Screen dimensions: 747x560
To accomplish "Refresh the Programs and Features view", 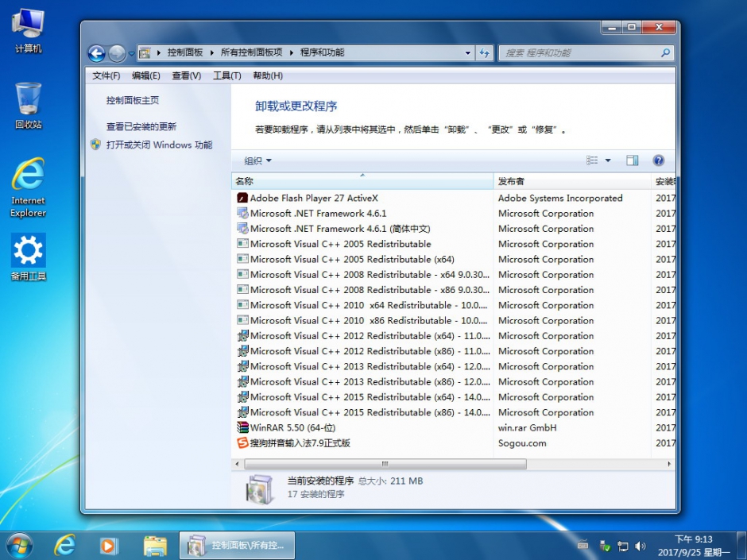I will pos(484,53).
